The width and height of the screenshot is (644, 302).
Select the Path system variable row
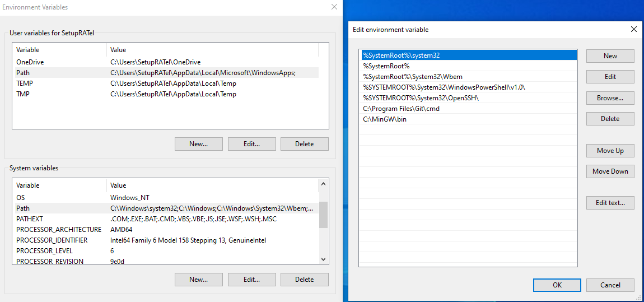click(166, 208)
